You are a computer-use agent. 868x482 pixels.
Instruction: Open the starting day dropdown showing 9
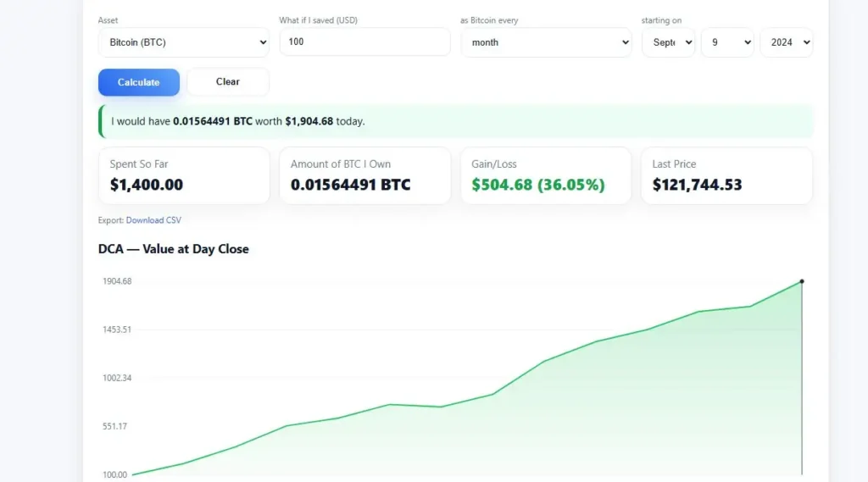(727, 42)
